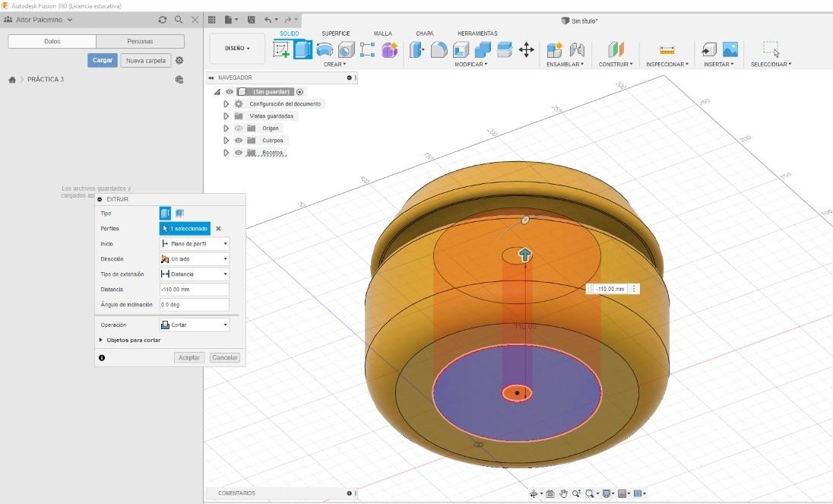Select solid extrude type
833x504 pixels.
pos(165,213)
